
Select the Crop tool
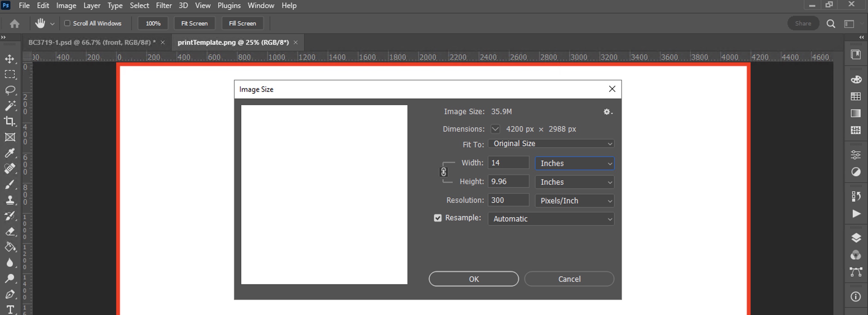point(9,121)
